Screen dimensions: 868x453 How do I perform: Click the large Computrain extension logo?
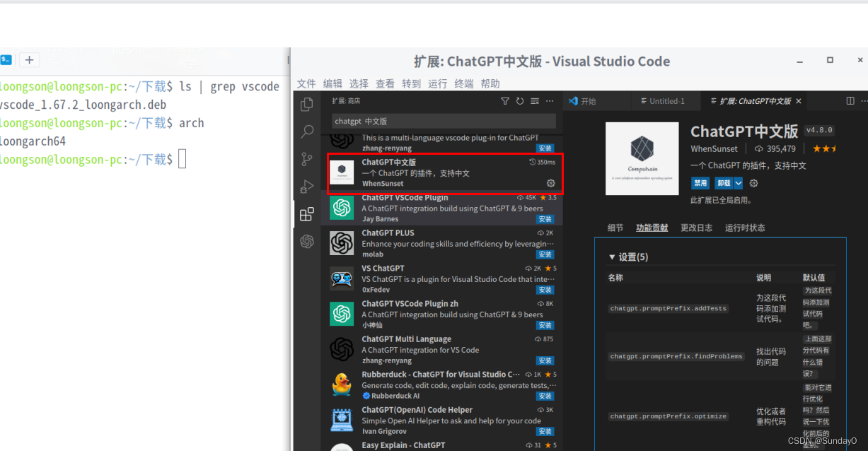(642, 159)
